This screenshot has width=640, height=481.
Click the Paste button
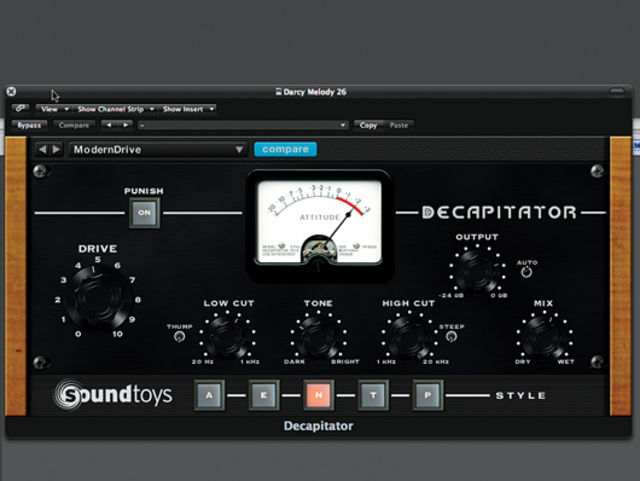[x=399, y=125]
